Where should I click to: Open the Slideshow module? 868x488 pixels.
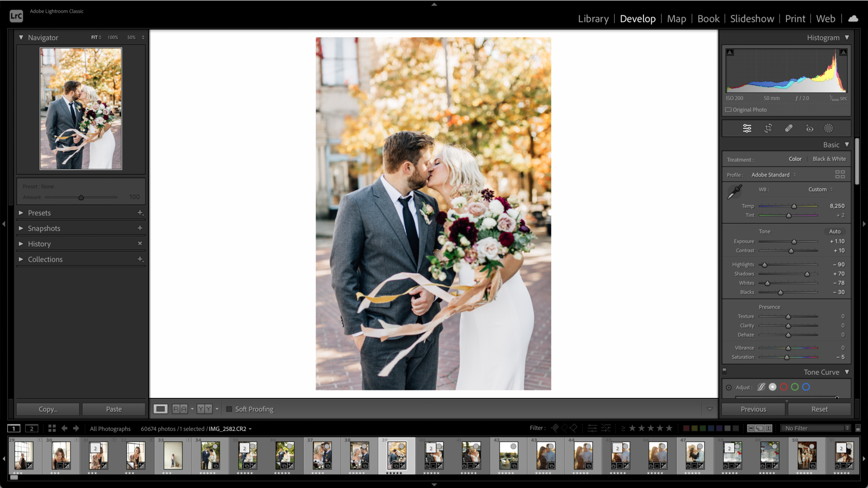[x=752, y=19]
